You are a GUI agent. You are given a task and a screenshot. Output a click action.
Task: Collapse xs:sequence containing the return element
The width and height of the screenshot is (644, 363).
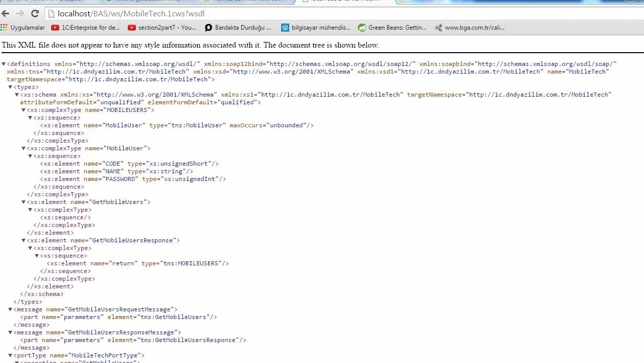tap(37, 256)
